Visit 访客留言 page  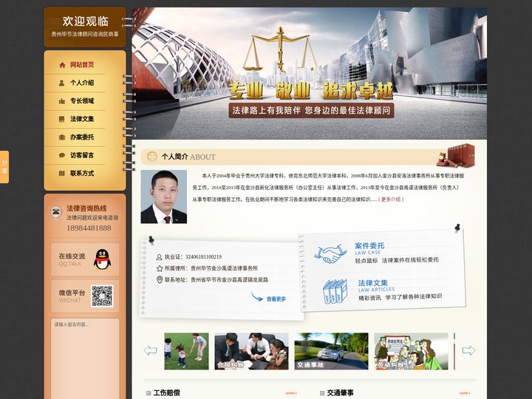(x=82, y=155)
